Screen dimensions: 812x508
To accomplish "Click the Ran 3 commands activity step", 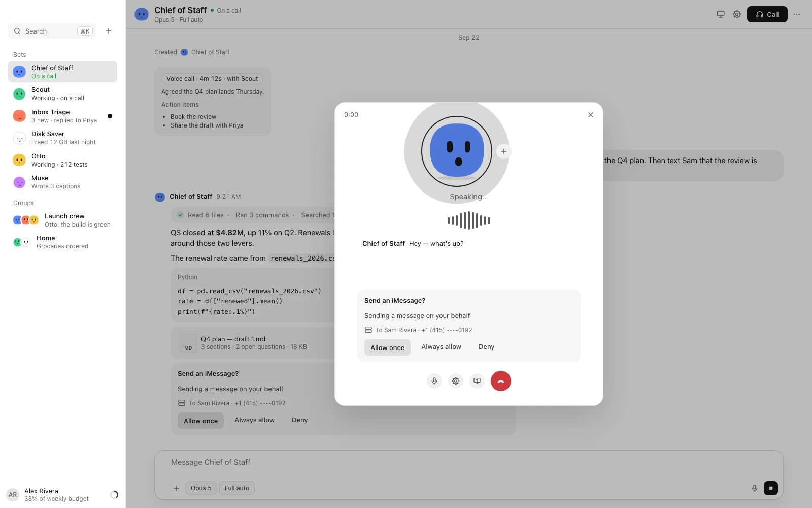I will (x=262, y=215).
